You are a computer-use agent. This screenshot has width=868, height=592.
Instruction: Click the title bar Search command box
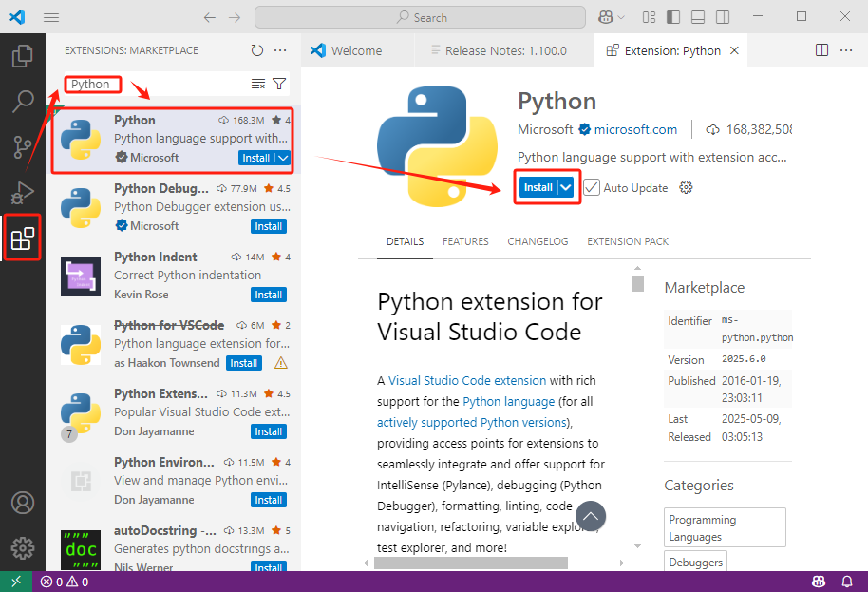[420, 18]
